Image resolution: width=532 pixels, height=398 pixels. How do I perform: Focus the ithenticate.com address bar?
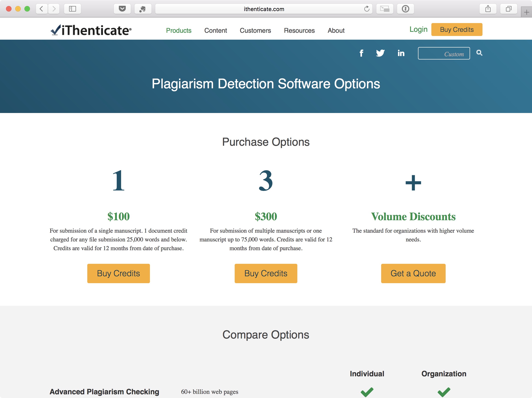[264, 9]
